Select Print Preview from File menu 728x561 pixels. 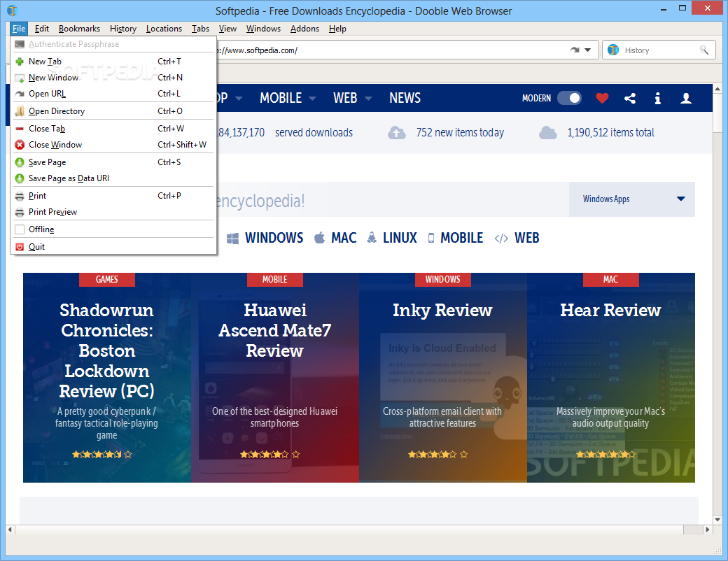click(x=113, y=212)
